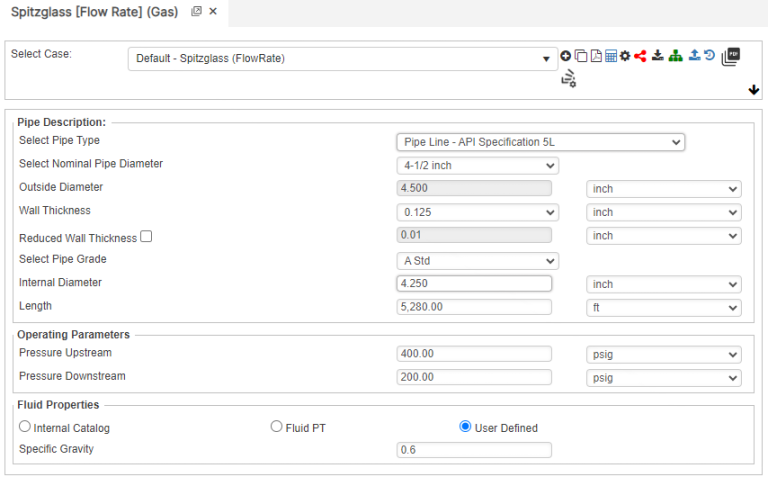Click the Specific Gravity input field
Image resolution: width=768 pixels, height=486 pixels.
pos(474,451)
